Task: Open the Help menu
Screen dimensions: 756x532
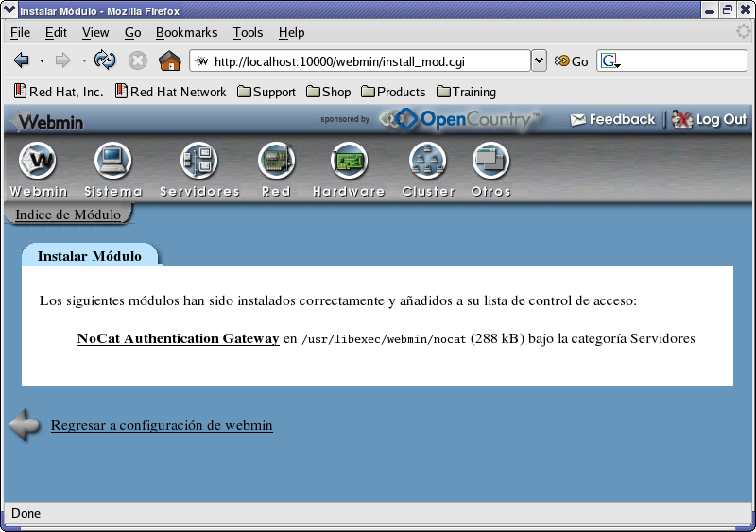Action: (x=291, y=32)
